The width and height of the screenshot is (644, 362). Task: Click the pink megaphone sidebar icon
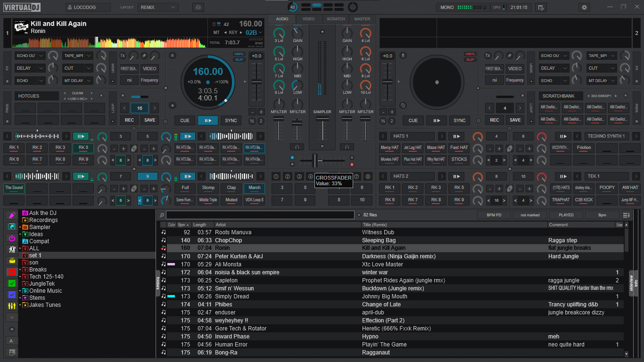pos(12,215)
